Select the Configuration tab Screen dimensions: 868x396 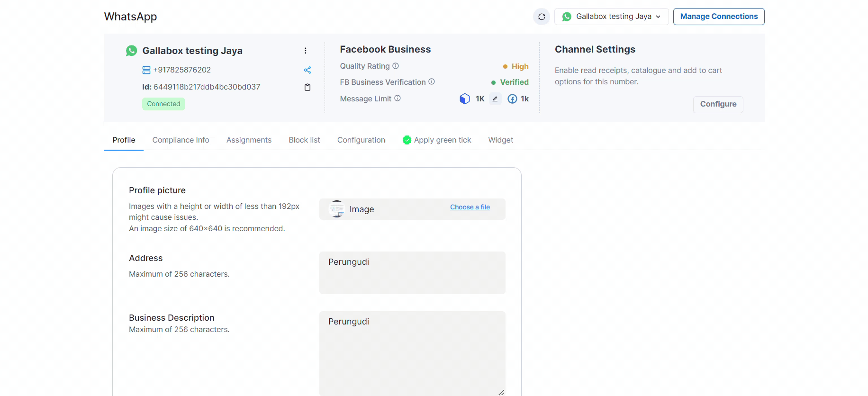pos(361,140)
